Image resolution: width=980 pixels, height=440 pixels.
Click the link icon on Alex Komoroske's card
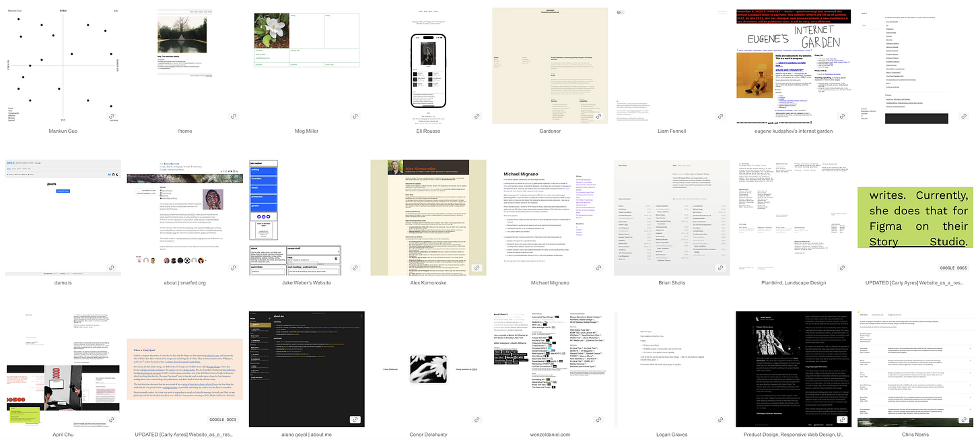[477, 268]
